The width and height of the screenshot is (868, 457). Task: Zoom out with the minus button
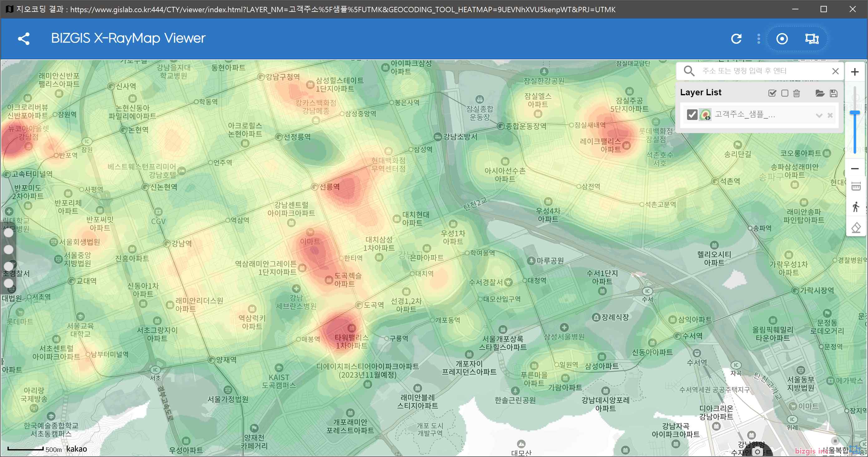[855, 169]
